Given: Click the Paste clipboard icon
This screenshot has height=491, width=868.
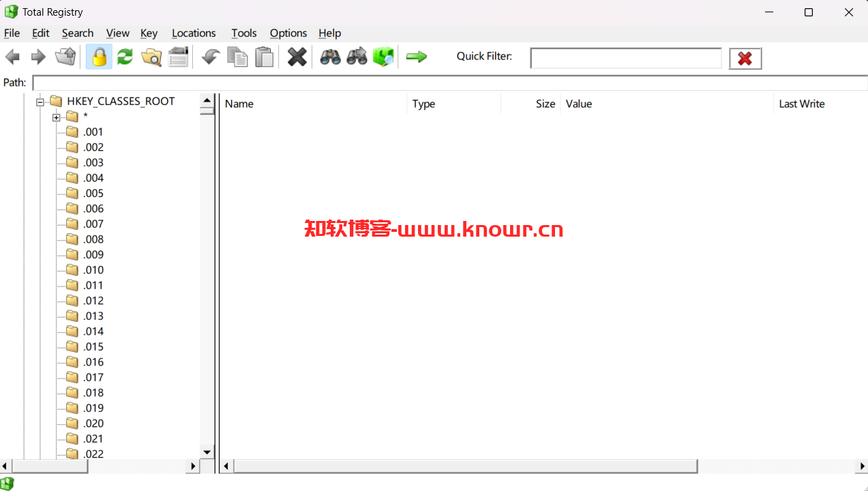Looking at the screenshot, I should point(265,57).
